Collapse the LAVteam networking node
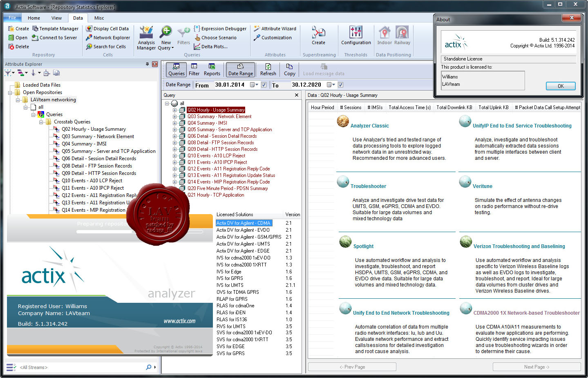The height and width of the screenshot is (378, 588). pyautogui.click(x=18, y=100)
